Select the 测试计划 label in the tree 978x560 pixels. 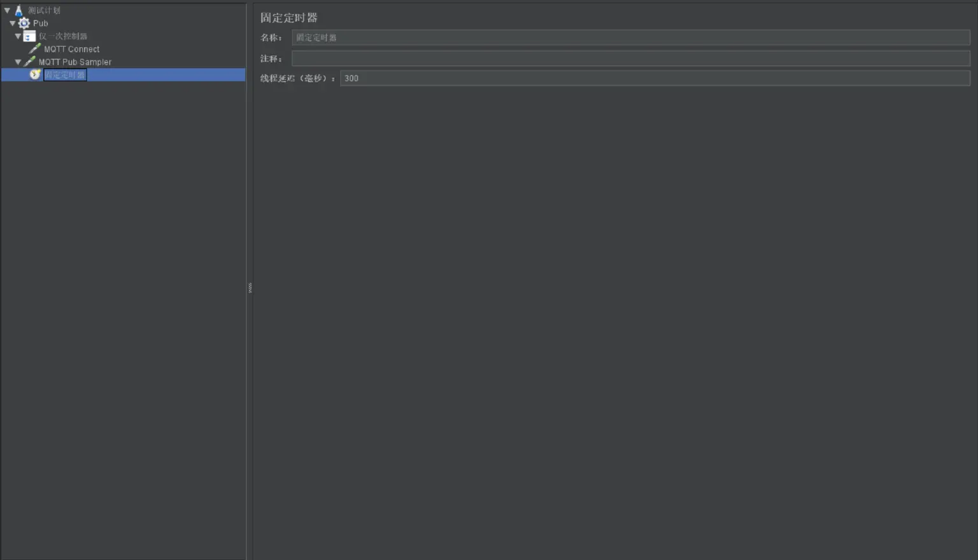pyautogui.click(x=44, y=10)
